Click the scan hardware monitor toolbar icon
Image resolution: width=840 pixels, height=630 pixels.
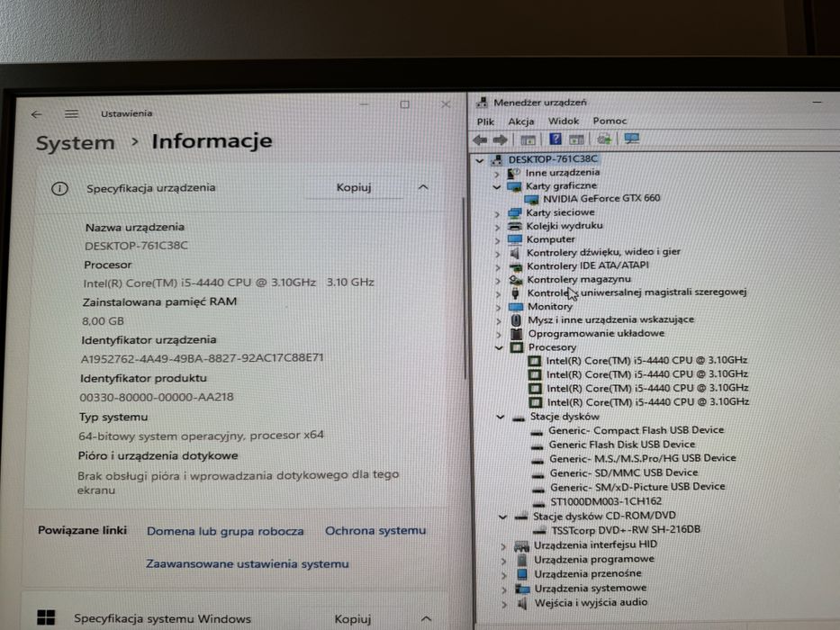tap(632, 139)
